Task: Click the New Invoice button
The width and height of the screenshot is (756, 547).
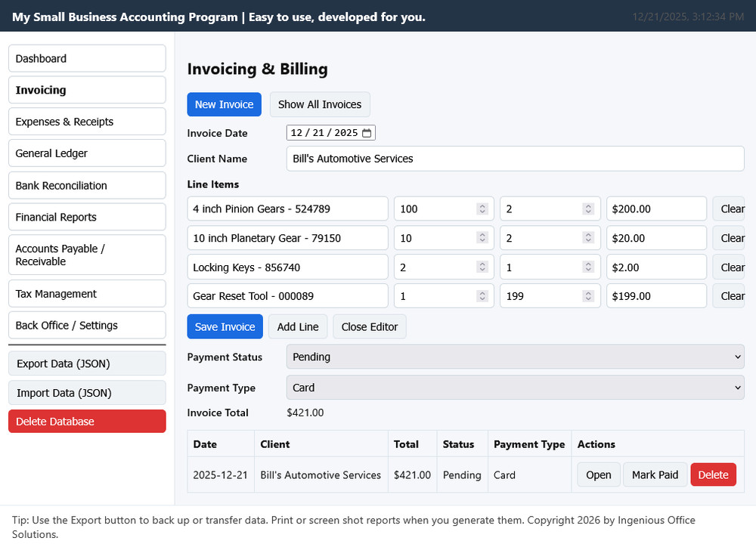Action: click(225, 104)
